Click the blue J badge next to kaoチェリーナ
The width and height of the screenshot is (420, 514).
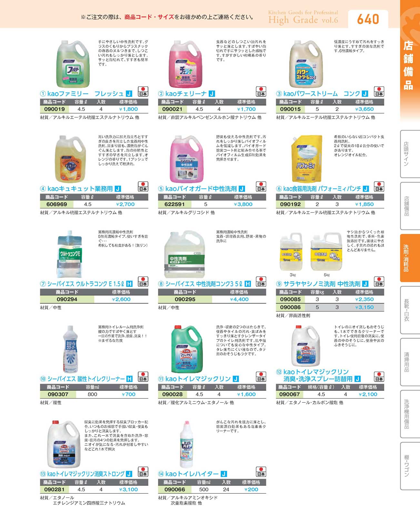[212, 94]
